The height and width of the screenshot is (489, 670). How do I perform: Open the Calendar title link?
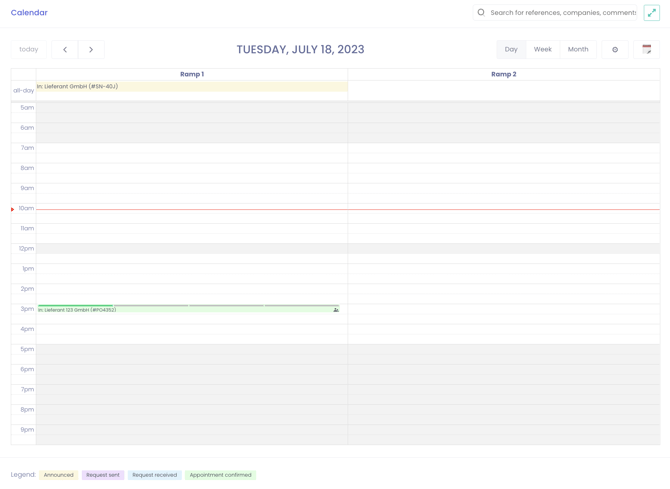(29, 13)
